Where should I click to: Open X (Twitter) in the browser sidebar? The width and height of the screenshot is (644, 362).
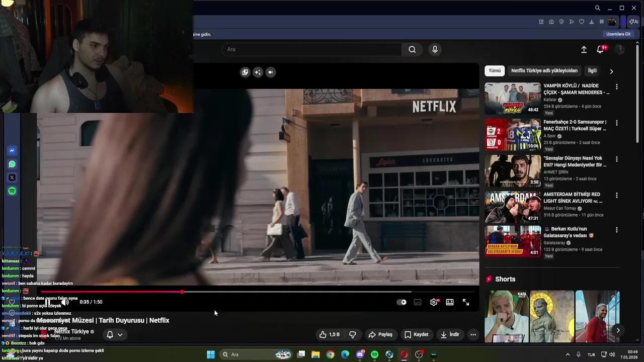pyautogui.click(x=12, y=177)
